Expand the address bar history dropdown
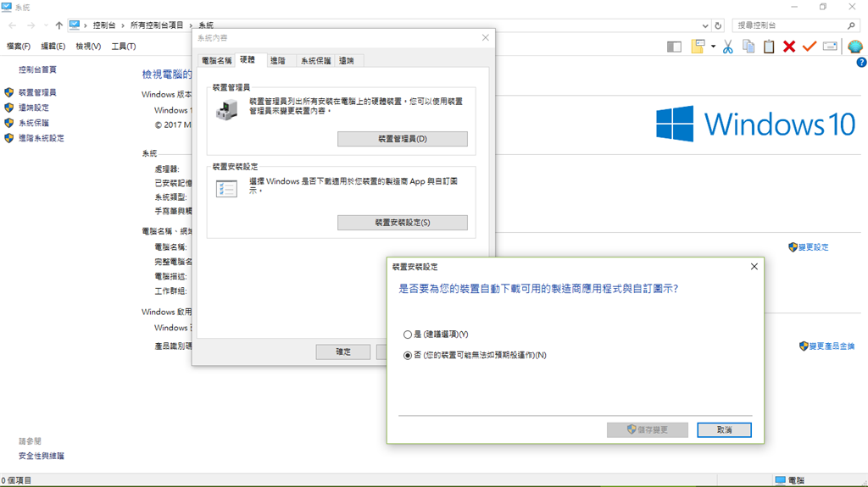The width and height of the screenshot is (868, 487). [704, 25]
